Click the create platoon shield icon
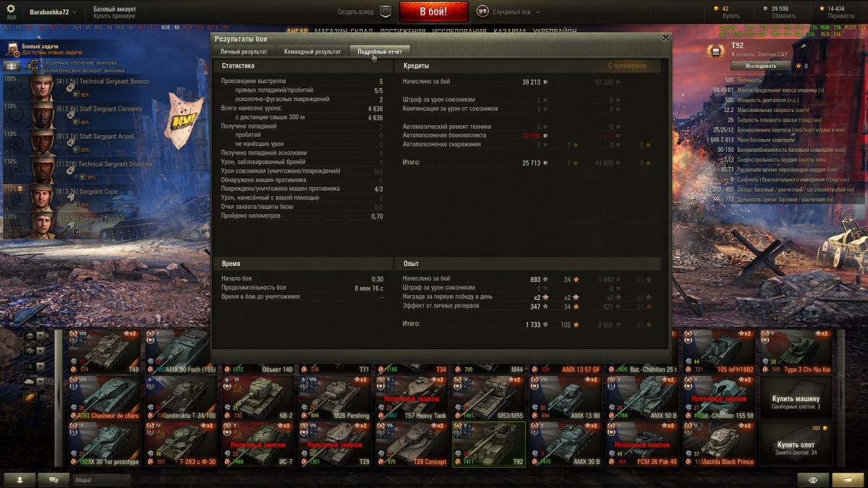 coord(386,12)
